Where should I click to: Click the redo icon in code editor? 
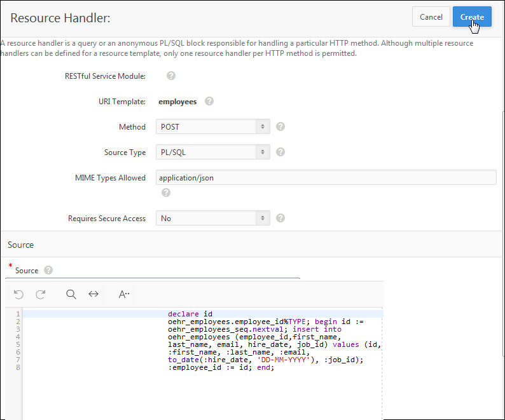(41, 294)
